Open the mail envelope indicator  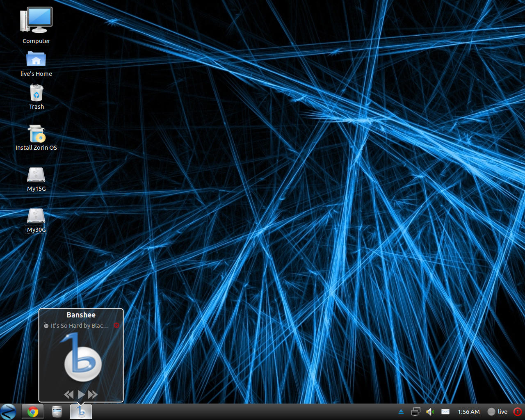(x=445, y=412)
